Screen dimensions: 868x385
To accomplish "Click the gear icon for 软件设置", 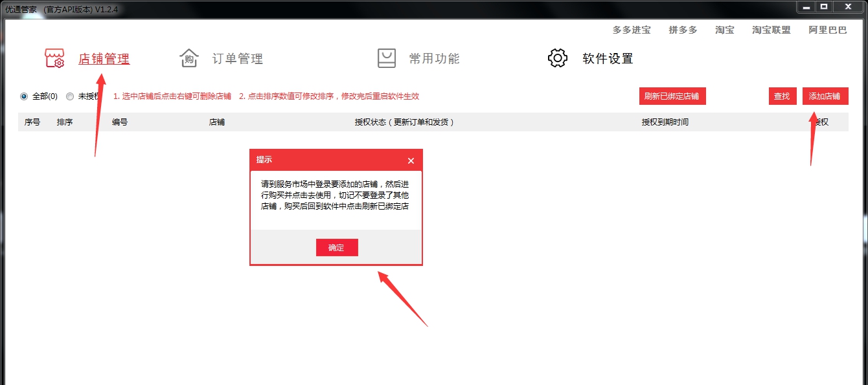I will point(558,58).
